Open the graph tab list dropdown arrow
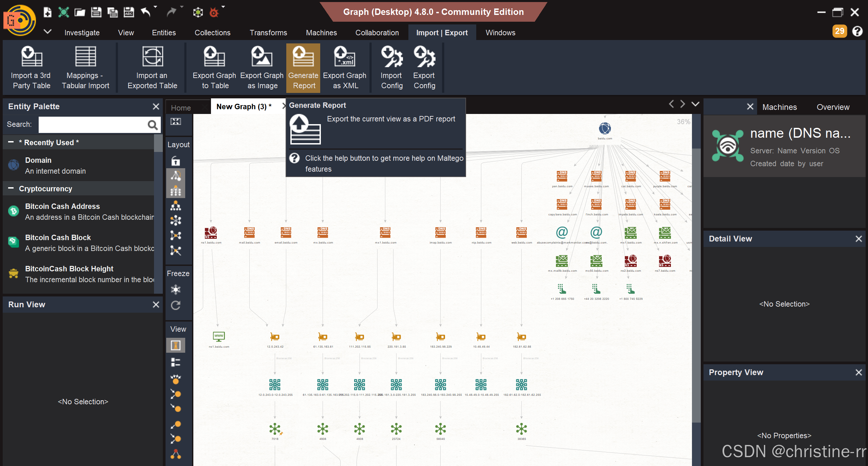The width and height of the screenshot is (868, 466). 695,104
